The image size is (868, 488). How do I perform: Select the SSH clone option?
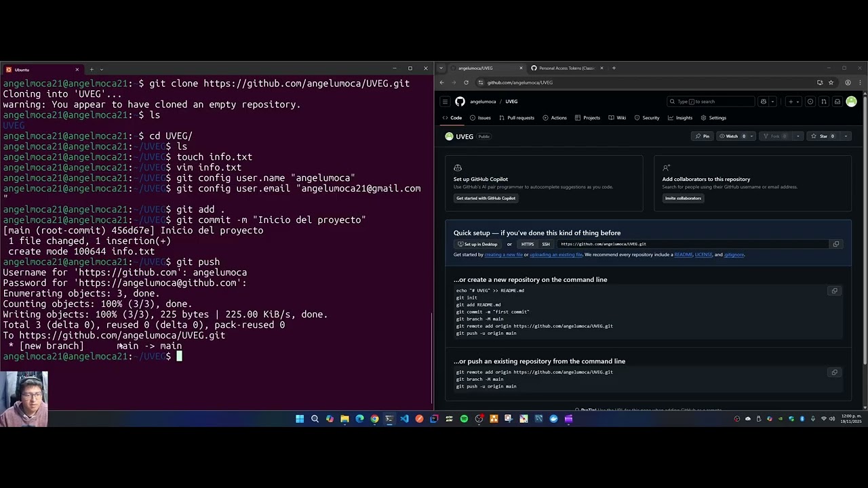pyautogui.click(x=546, y=244)
